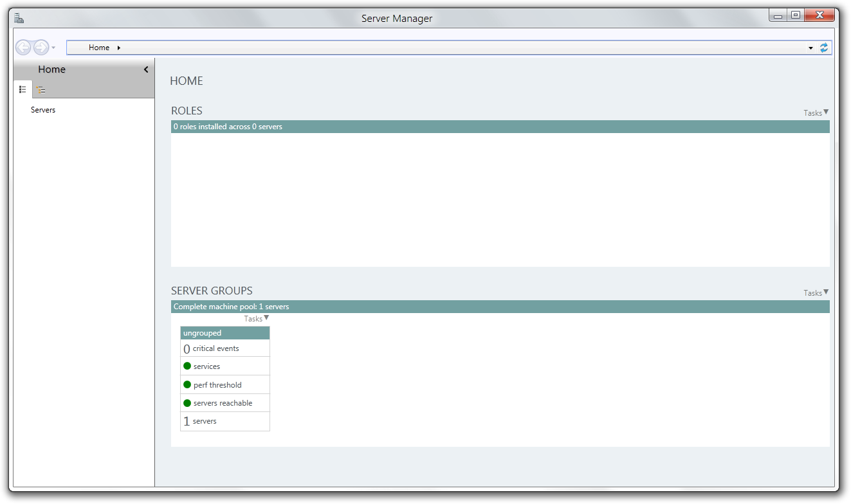Image resolution: width=851 pixels, height=504 pixels.
Task: Select Home in the address breadcrumb
Action: tap(99, 48)
